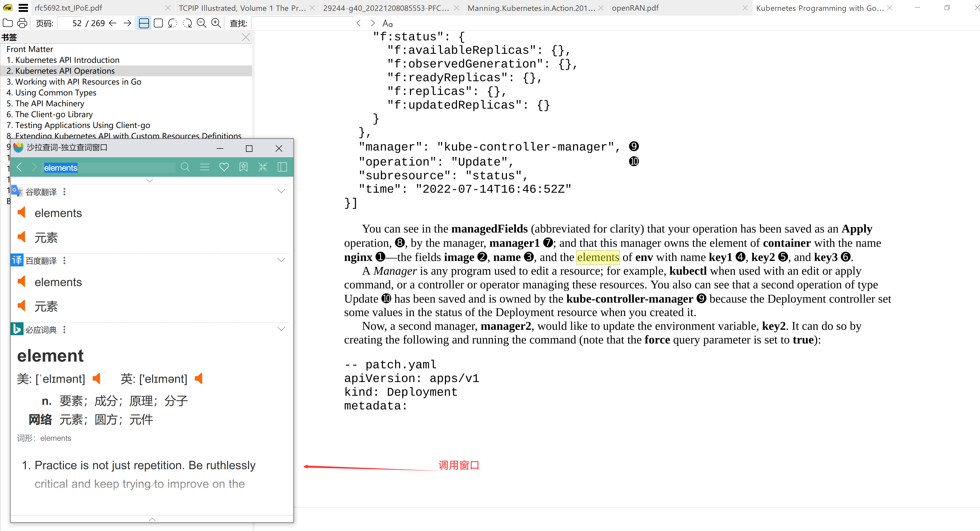Click the dictionary search magnifier icon
The image size is (980, 531).
tap(185, 167)
